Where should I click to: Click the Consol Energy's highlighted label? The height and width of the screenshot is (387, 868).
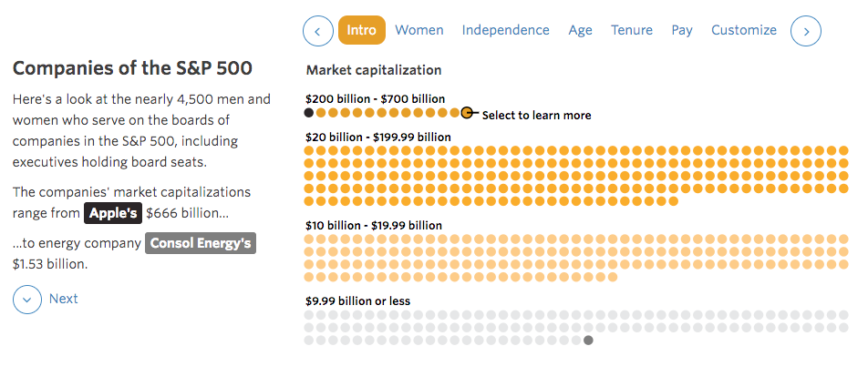pos(201,243)
